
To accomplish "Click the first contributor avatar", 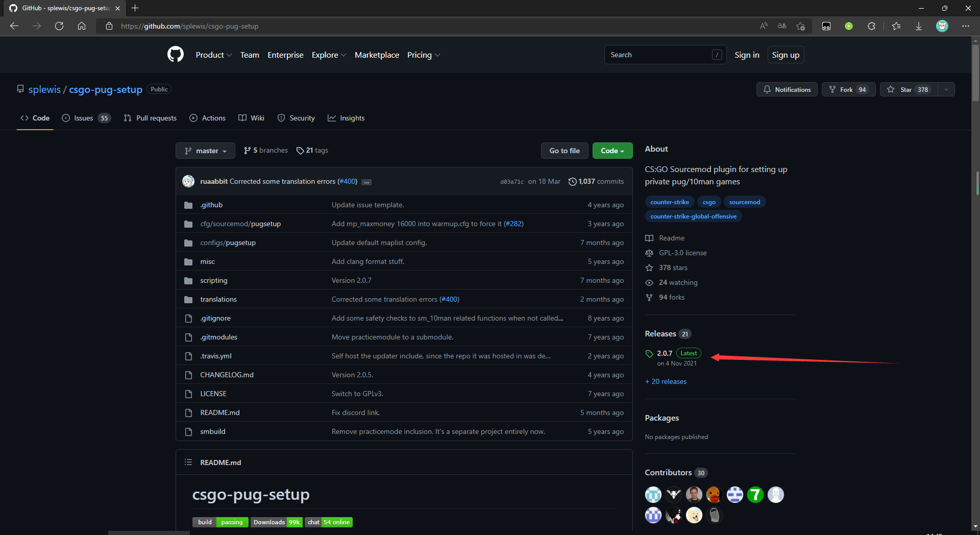I will tap(653, 494).
